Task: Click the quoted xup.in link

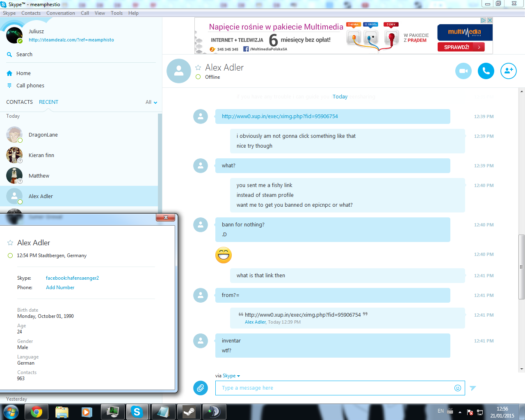Action: pos(303,315)
